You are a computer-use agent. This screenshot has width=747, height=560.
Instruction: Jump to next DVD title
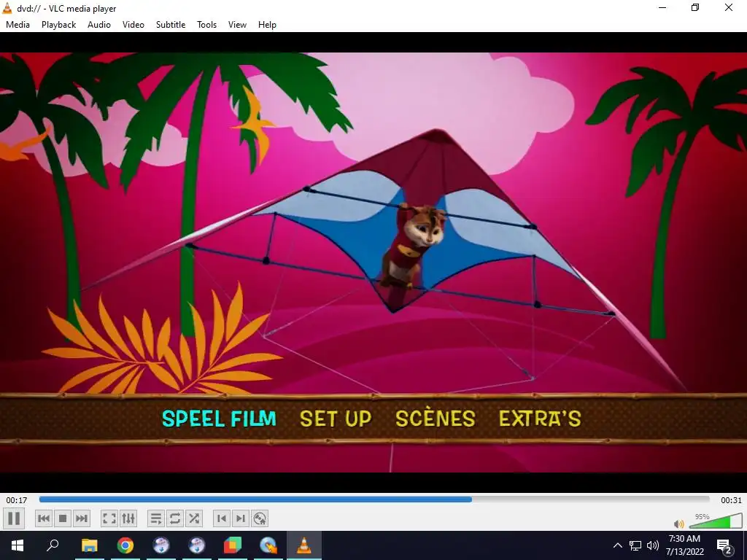(x=241, y=518)
